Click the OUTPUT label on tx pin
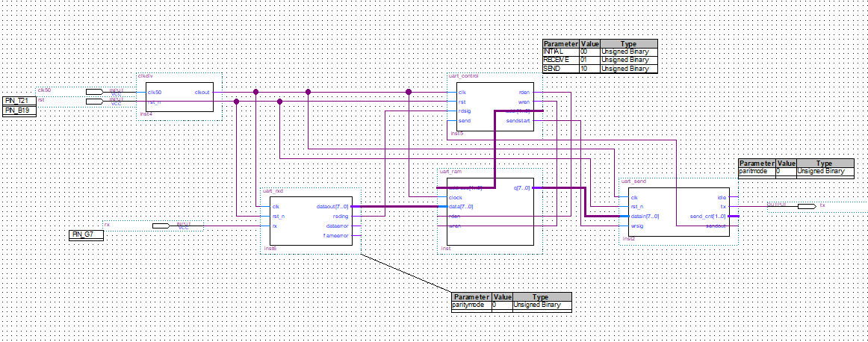Image resolution: width=868 pixels, height=342 pixels. [x=775, y=205]
